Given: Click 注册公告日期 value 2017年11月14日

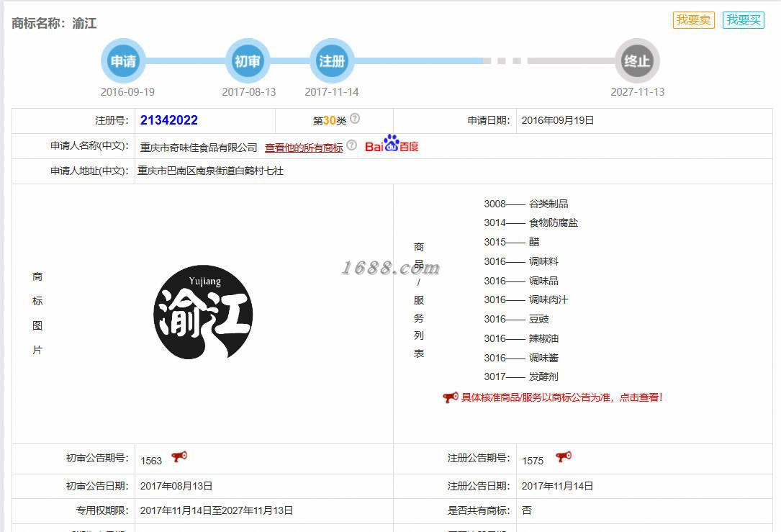Looking at the screenshot, I should coord(557,486).
